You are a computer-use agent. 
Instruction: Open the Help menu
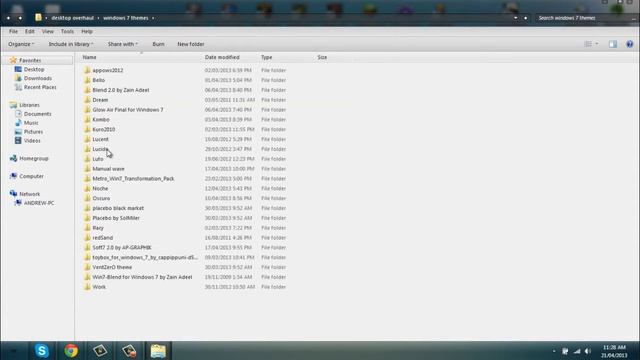[87, 31]
